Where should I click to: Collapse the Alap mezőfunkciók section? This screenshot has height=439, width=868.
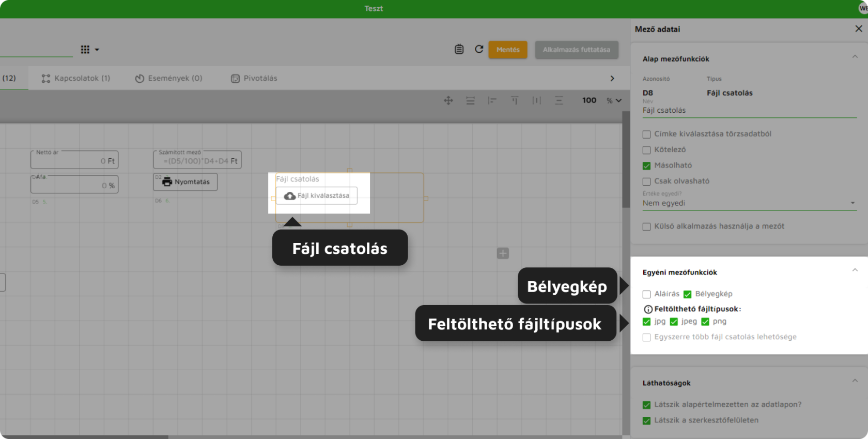(855, 57)
